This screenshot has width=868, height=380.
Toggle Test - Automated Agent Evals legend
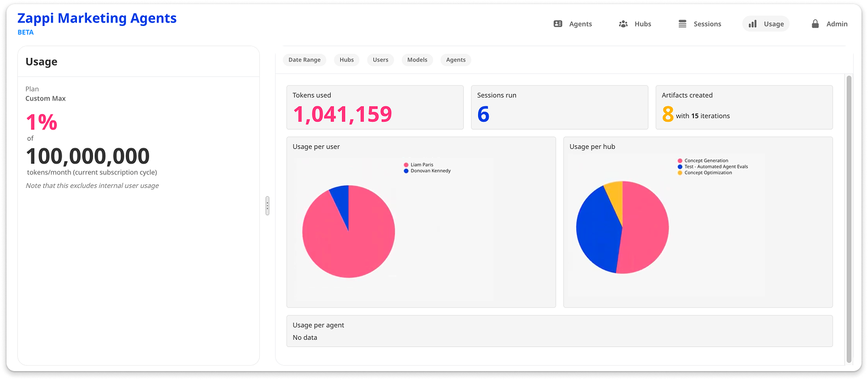coord(713,167)
